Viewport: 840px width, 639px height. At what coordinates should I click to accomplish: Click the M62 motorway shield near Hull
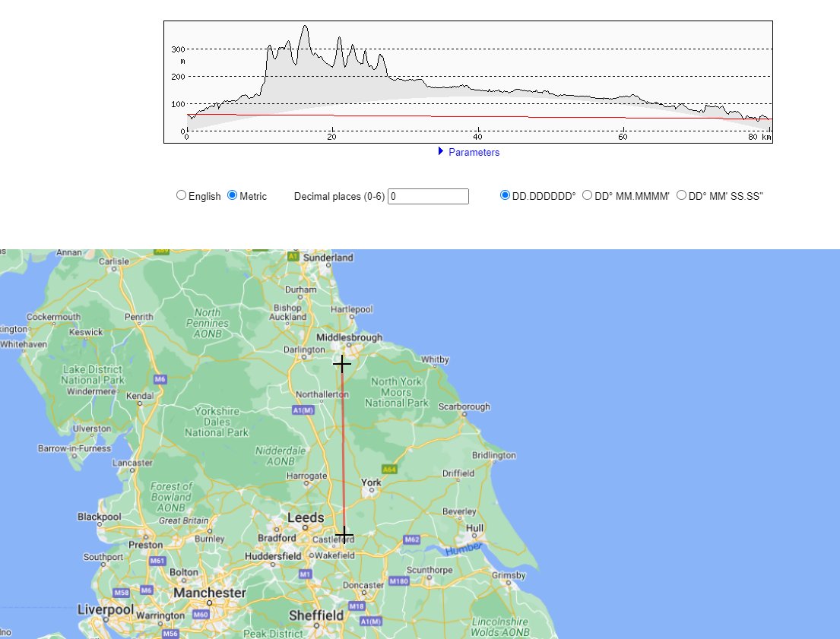[x=411, y=539]
